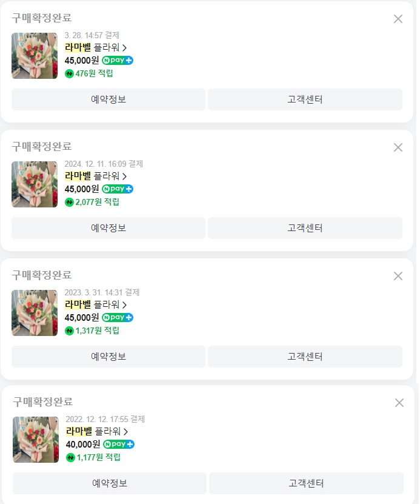
Task: Remove the 2023. 3. 31. order card
Action: (398, 276)
